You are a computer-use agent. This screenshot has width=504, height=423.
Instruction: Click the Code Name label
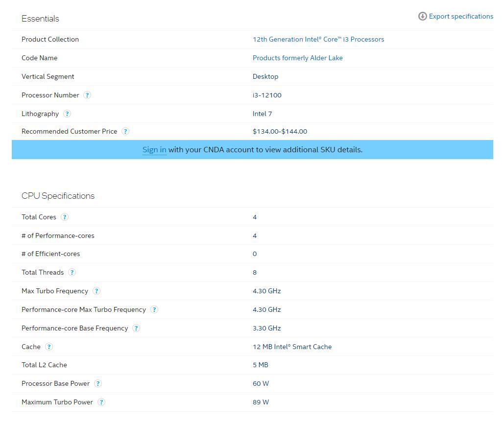[40, 58]
